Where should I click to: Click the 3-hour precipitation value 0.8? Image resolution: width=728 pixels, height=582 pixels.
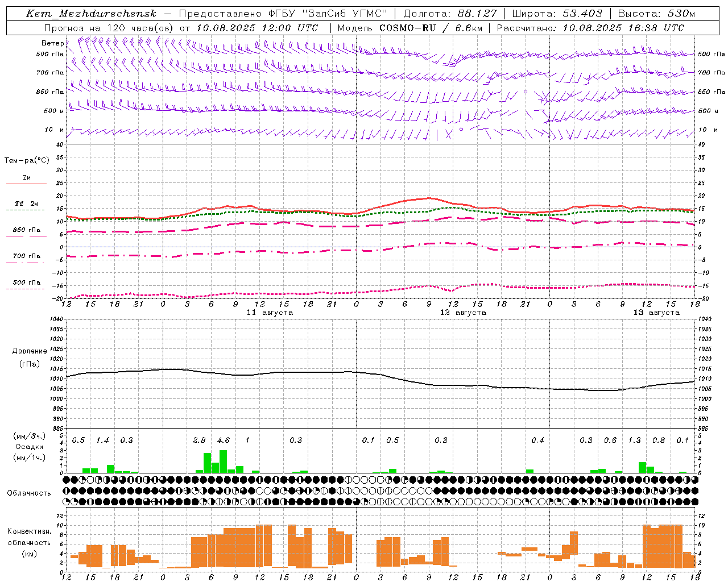(659, 440)
